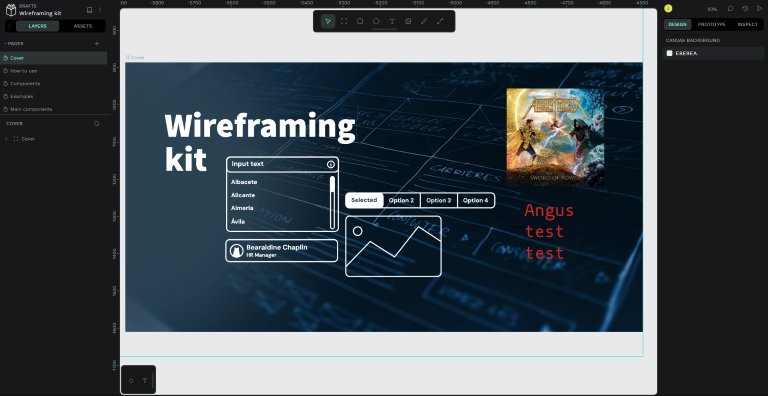Open the Penpot main logo menu

[x=11, y=10]
